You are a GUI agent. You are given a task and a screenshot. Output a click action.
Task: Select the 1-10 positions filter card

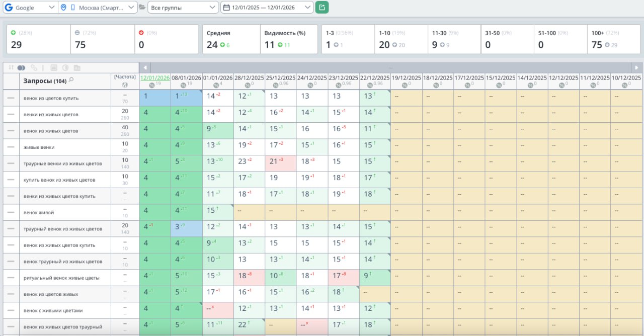tap(401, 39)
